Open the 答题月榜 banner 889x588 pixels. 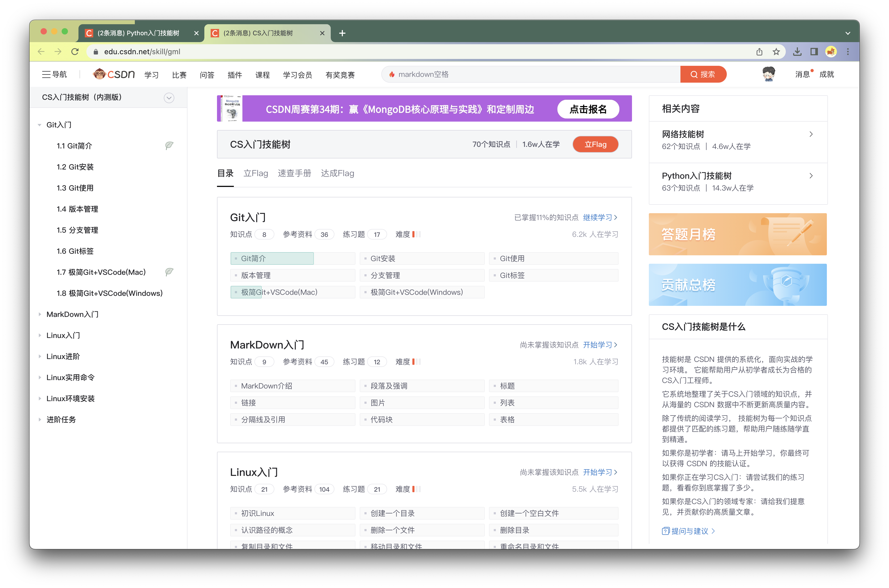tap(738, 234)
